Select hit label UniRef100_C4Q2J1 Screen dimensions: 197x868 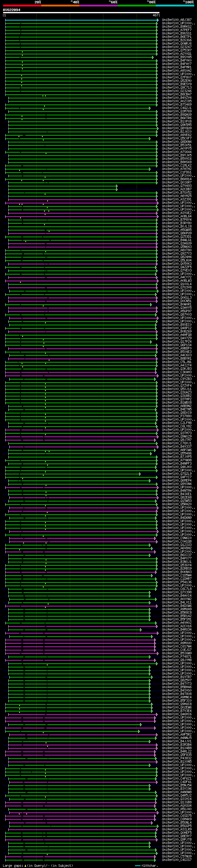tap(177, 108)
